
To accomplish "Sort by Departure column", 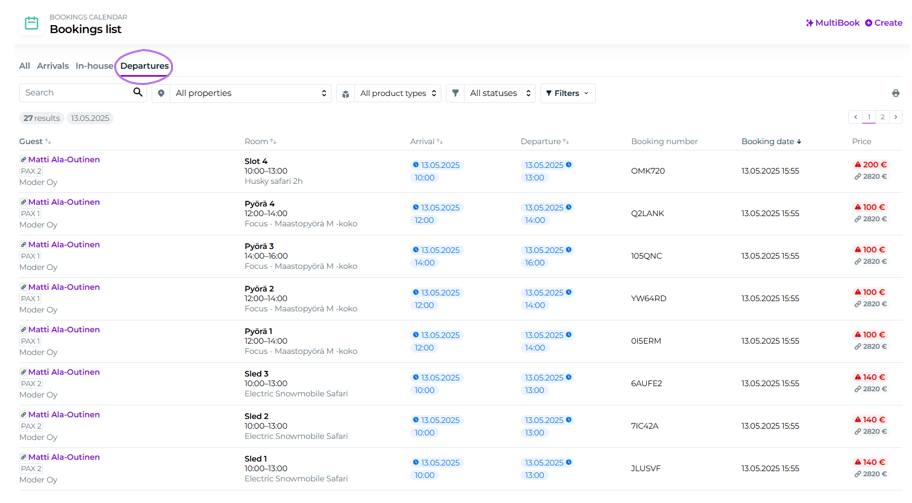I will tap(544, 141).
